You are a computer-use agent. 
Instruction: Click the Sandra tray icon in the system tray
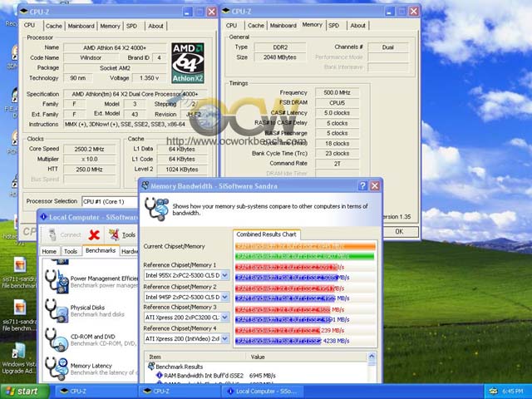tap(493, 392)
